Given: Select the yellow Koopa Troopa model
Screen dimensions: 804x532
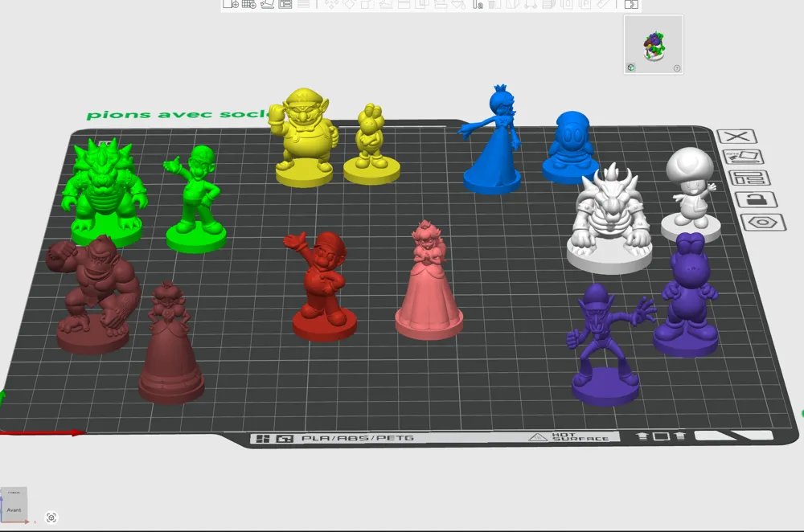Looking at the screenshot, I should 371,145.
